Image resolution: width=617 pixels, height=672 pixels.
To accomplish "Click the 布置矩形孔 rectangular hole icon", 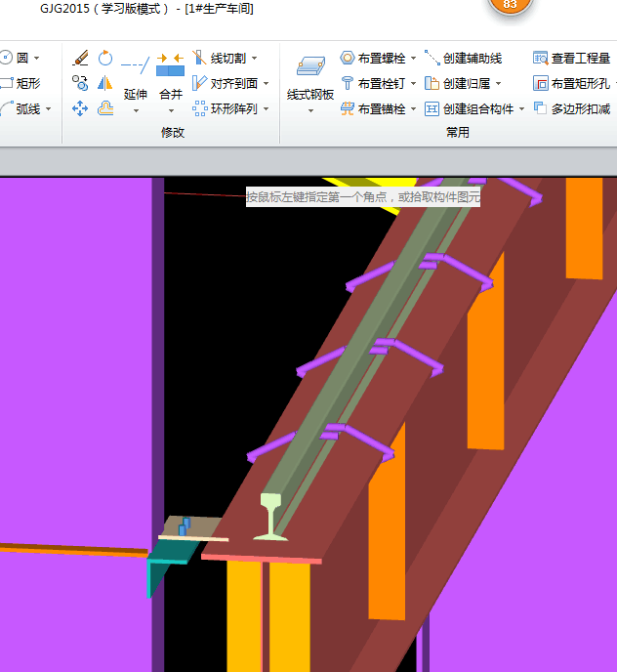I will (x=541, y=83).
